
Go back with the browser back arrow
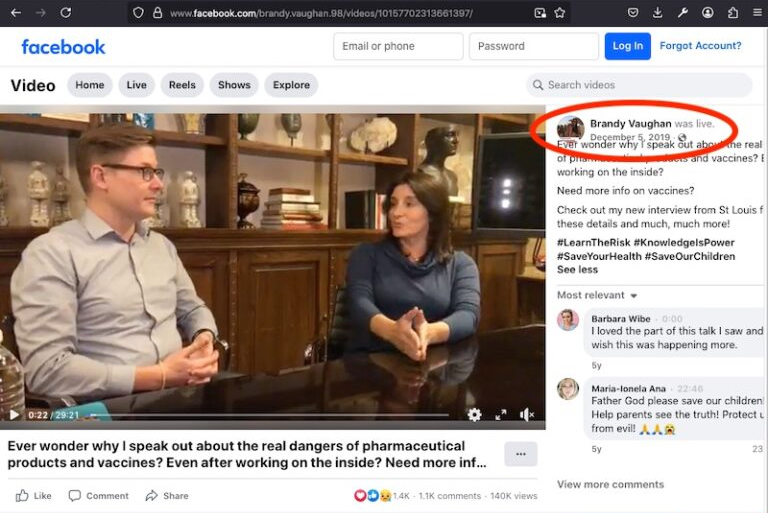point(16,13)
